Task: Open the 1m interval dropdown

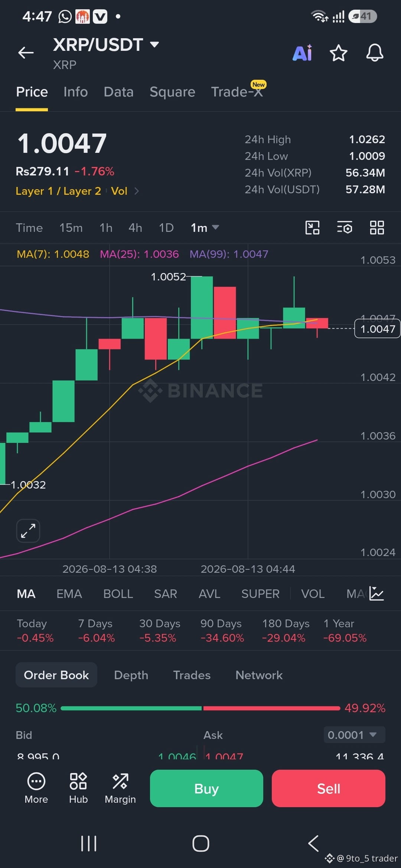Action: [x=205, y=227]
